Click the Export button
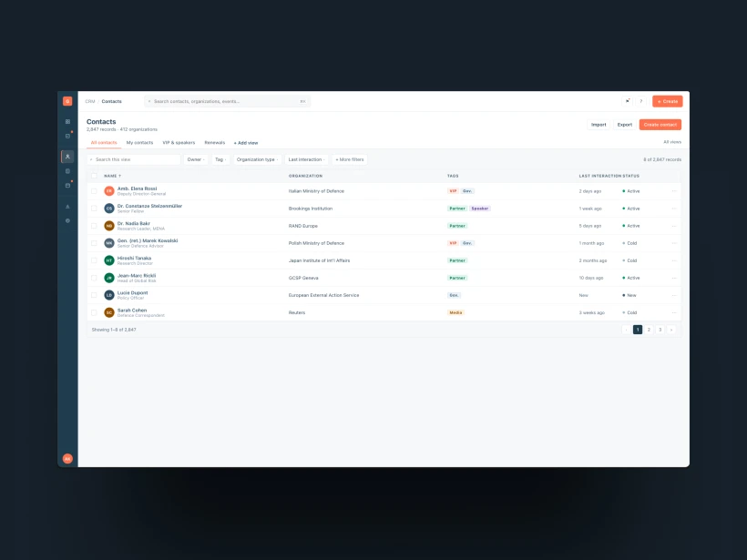 coord(625,125)
